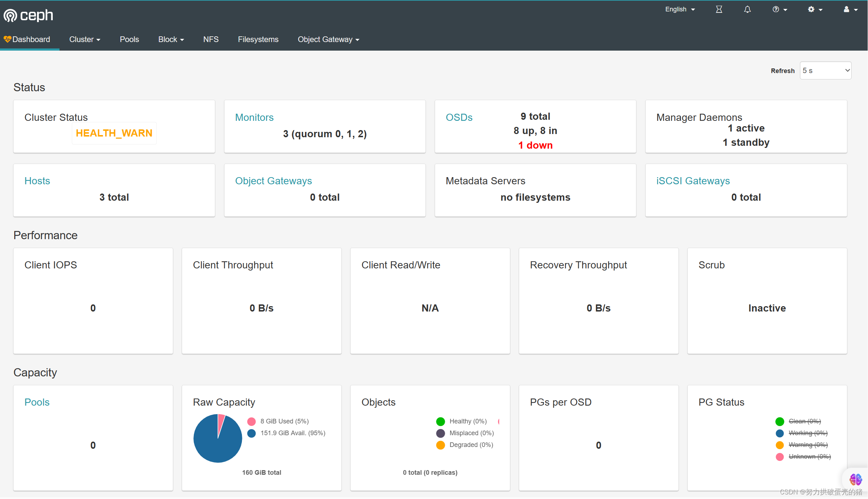Viewport: 868px width, 499px height.
Task: Click the HEALTH_WARN cluster status text
Action: [114, 133]
